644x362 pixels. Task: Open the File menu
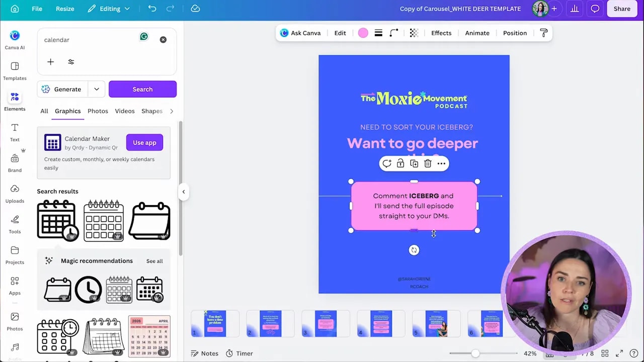tap(37, 9)
